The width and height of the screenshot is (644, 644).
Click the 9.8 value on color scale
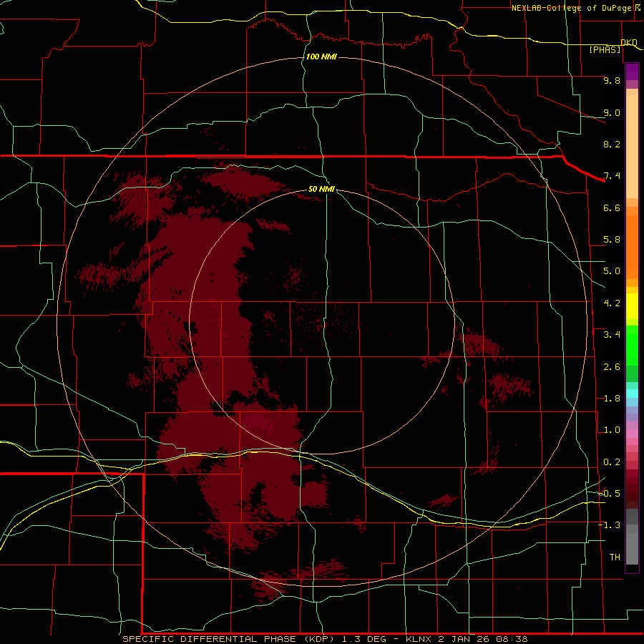612,80
